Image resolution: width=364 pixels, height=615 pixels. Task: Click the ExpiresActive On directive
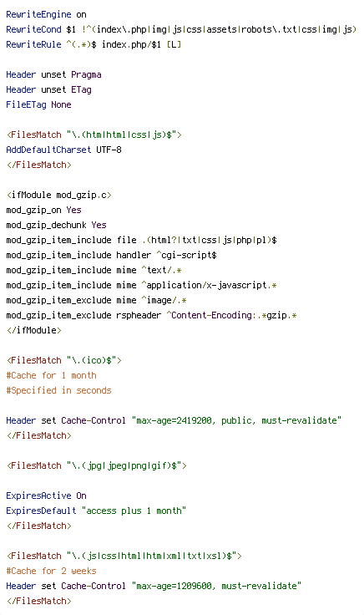[46, 496]
